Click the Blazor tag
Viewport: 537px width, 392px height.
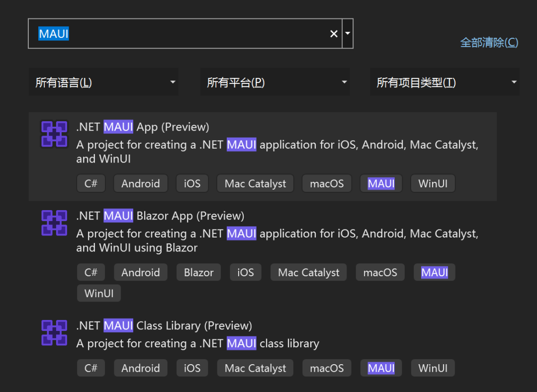click(x=198, y=273)
